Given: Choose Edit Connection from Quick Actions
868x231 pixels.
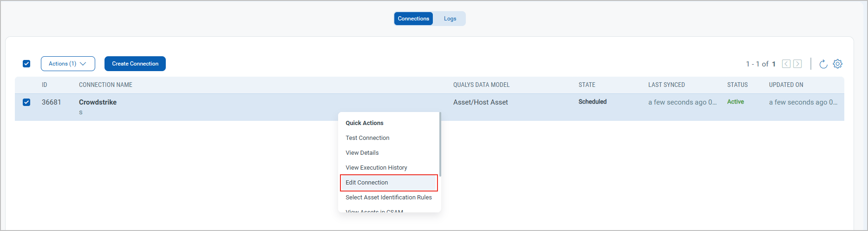Looking at the screenshot, I should coord(367,183).
